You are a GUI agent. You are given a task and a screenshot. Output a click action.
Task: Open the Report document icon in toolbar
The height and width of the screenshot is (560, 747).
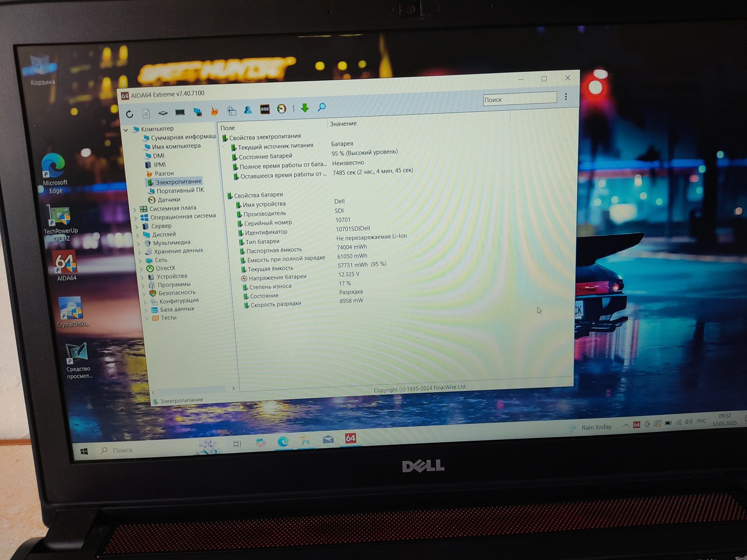[146, 113]
